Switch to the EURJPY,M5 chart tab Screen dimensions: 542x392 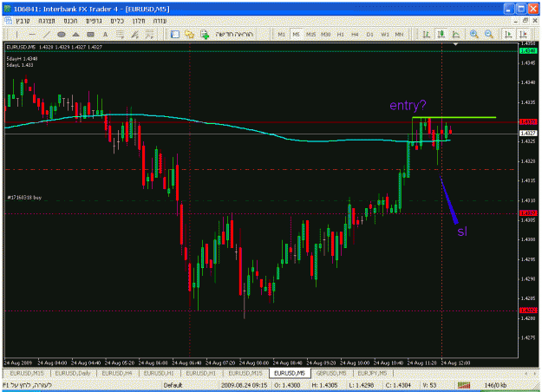[x=372, y=373]
